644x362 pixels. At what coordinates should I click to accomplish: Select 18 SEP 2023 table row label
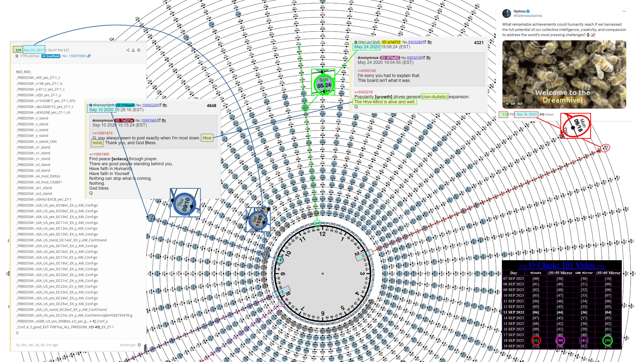(514, 340)
